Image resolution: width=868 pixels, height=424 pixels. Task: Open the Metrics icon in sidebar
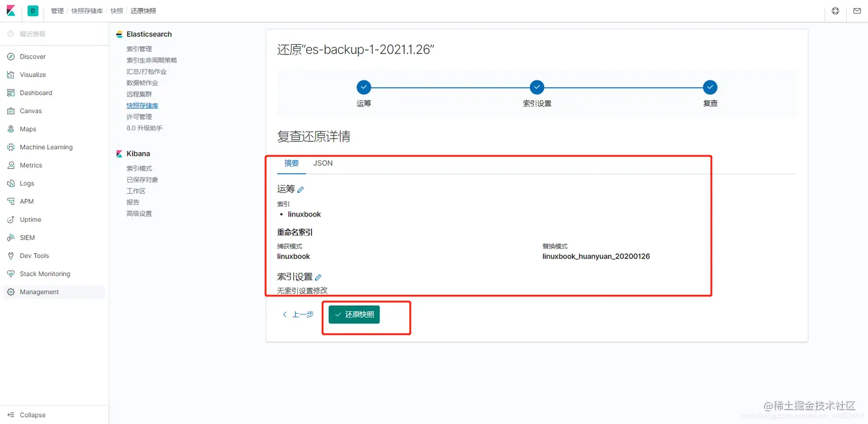11,165
